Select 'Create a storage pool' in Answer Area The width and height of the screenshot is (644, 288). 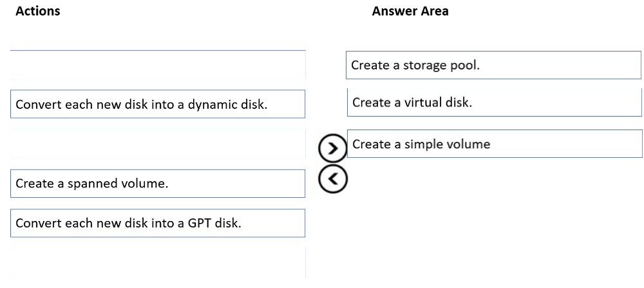(x=493, y=65)
